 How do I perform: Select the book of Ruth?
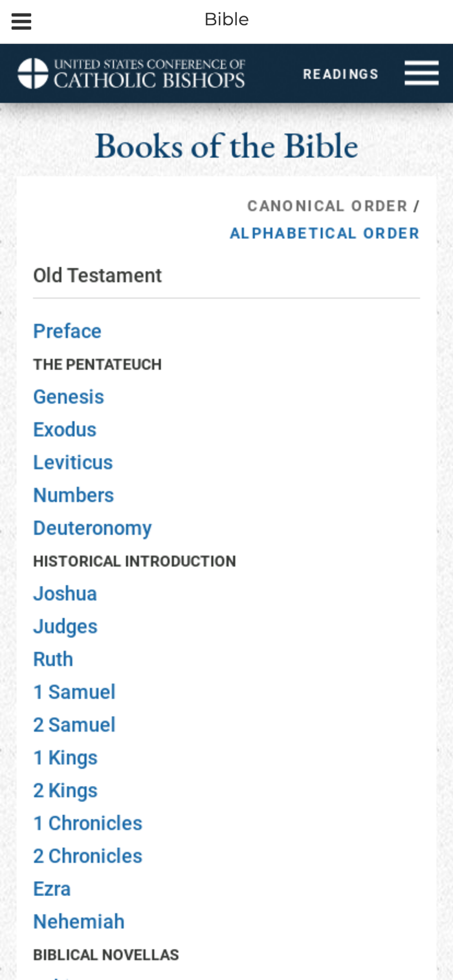pos(53,660)
